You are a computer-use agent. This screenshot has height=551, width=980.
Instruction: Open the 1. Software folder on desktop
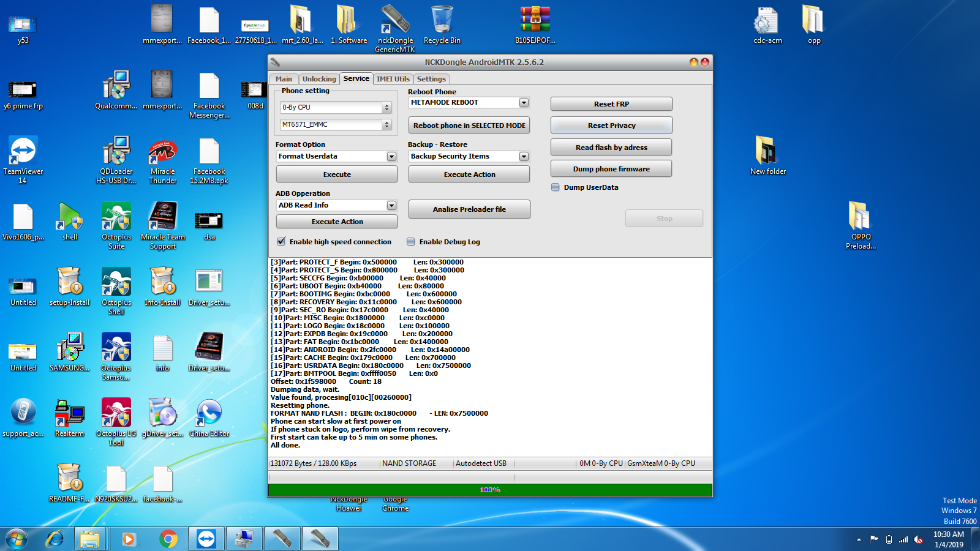(x=349, y=25)
